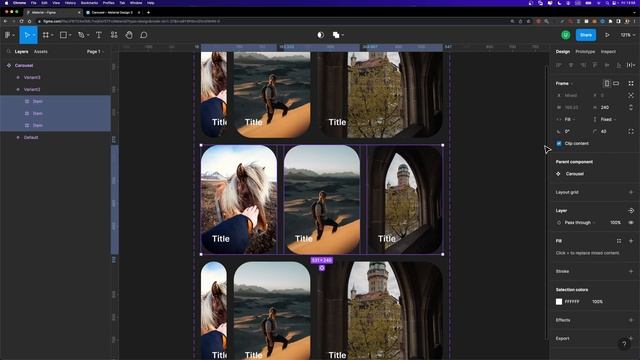Image resolution: width=640 pixels, height=360 pixels.
Task: Open the Design tab
Action: click(x=563, y=52)
